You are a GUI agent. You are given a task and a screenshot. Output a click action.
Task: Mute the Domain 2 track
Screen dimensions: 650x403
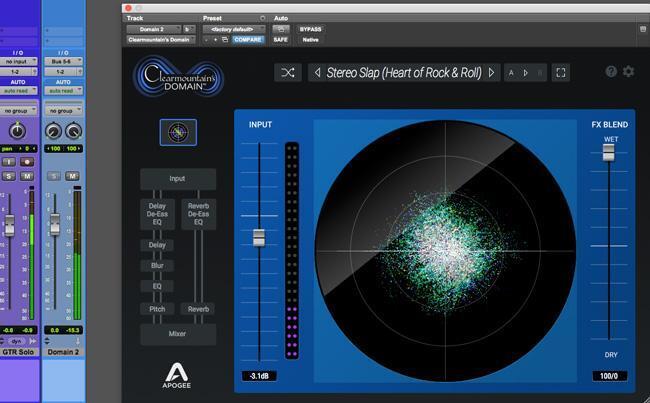pos(72,176)
